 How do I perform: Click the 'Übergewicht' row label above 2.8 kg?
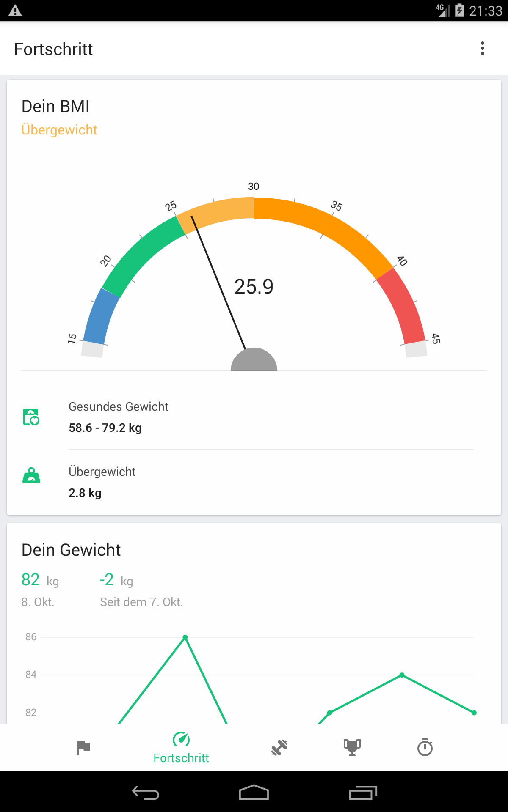coord(102,472)
